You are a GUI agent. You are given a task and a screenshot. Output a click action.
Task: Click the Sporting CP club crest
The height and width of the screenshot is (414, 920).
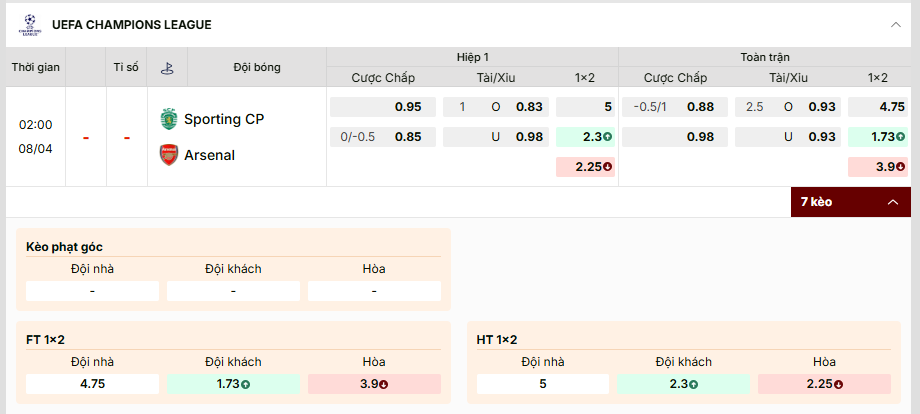click(x=168, y=119)
